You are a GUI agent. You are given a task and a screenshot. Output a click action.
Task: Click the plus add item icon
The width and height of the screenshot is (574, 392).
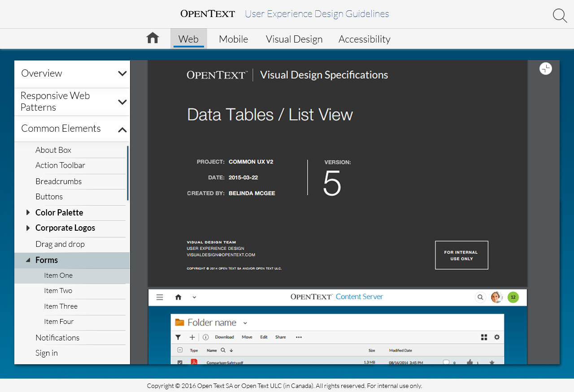(x=192, y=337)
